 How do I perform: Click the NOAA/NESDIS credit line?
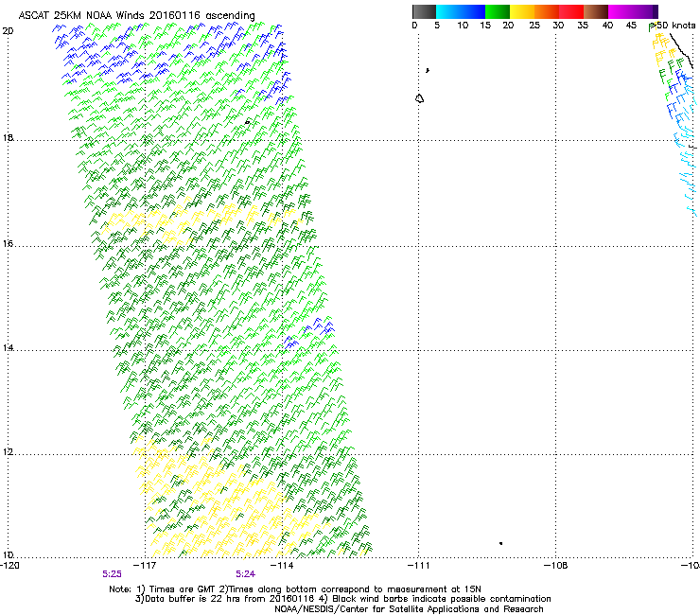(409, 609)
